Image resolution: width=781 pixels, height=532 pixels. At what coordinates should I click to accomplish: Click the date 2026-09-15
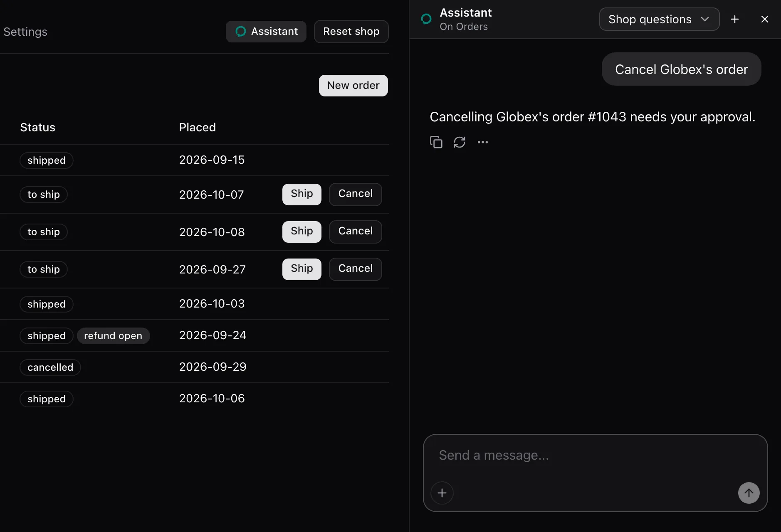tap(212, 160)
